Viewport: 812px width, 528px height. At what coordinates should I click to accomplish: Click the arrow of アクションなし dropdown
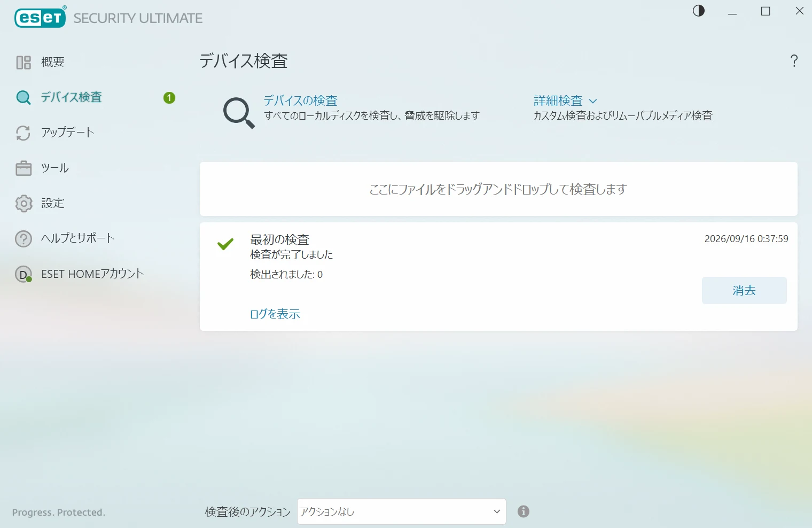pos(497,511)
